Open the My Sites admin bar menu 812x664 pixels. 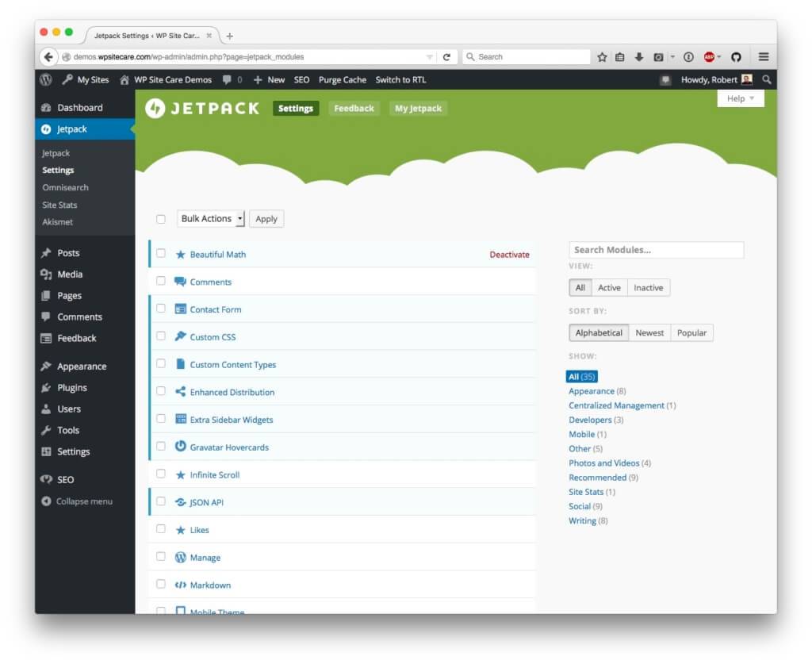point(86,80)
